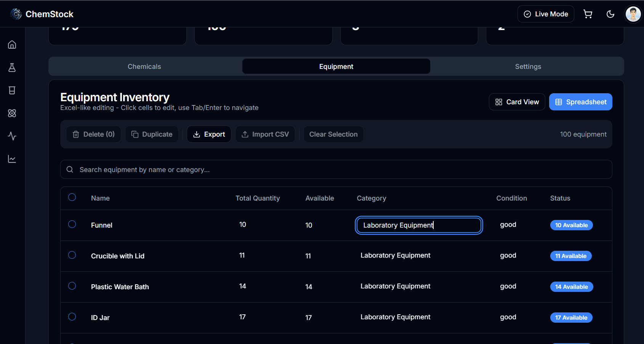This screenshot has height=344, width=644.
Task: Click ID Jar's Laboratory Equipment category cell
Action: pos(396,317)
